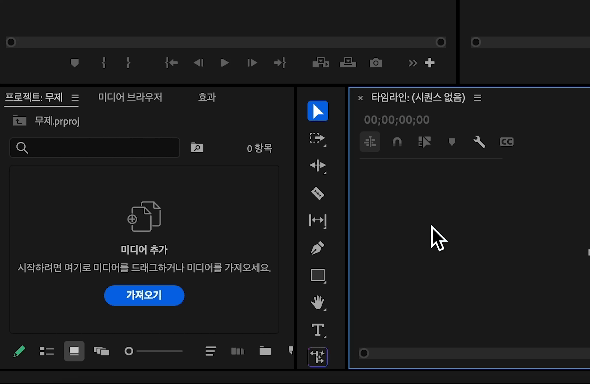590x384 pixels.
Task: Open timeline display settings wrench
Action: [x=479, y=142]
